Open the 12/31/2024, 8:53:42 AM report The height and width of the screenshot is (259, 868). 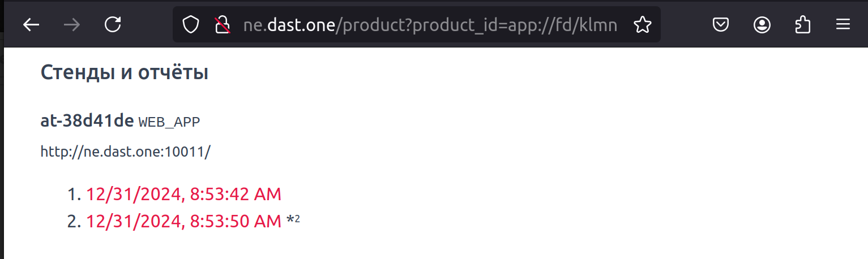tap(183, 194)
